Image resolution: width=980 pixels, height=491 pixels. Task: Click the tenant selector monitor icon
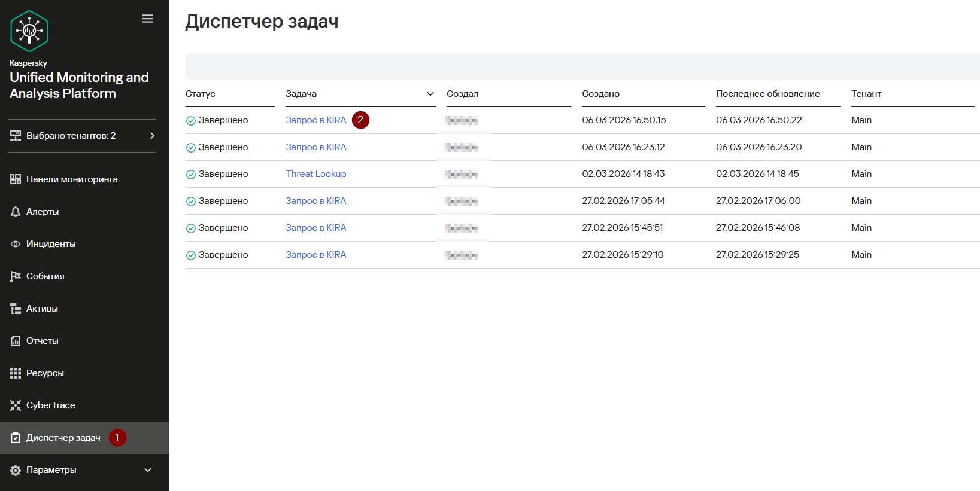click(x=16, y=136)
